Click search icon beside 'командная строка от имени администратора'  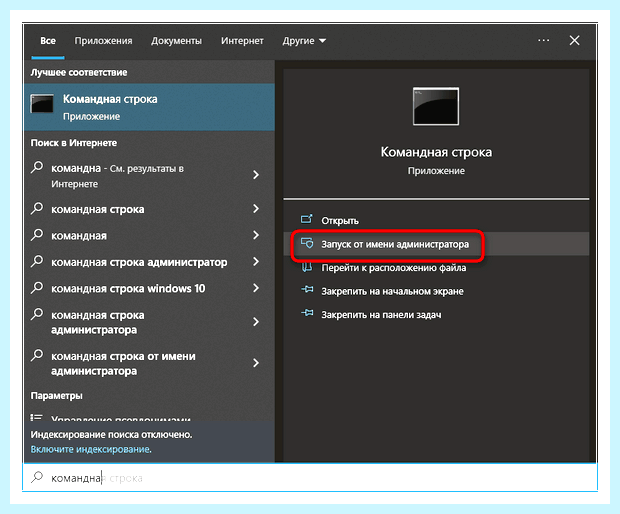tap(37, 355)
